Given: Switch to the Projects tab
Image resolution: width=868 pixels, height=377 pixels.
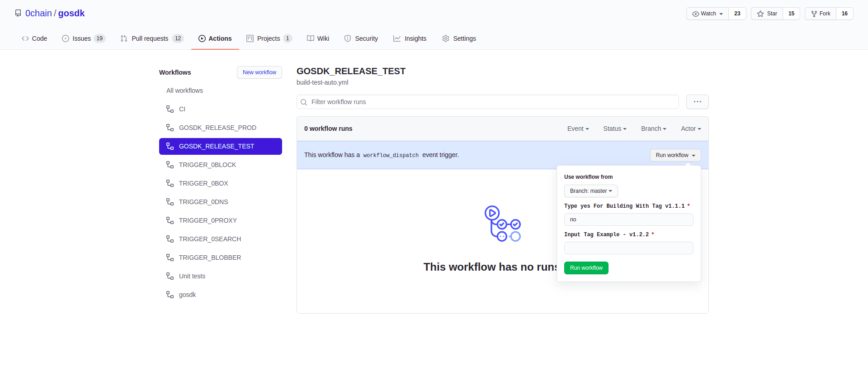Looking at the screenshot, I should pyautogui.click(x=269, y=38).
